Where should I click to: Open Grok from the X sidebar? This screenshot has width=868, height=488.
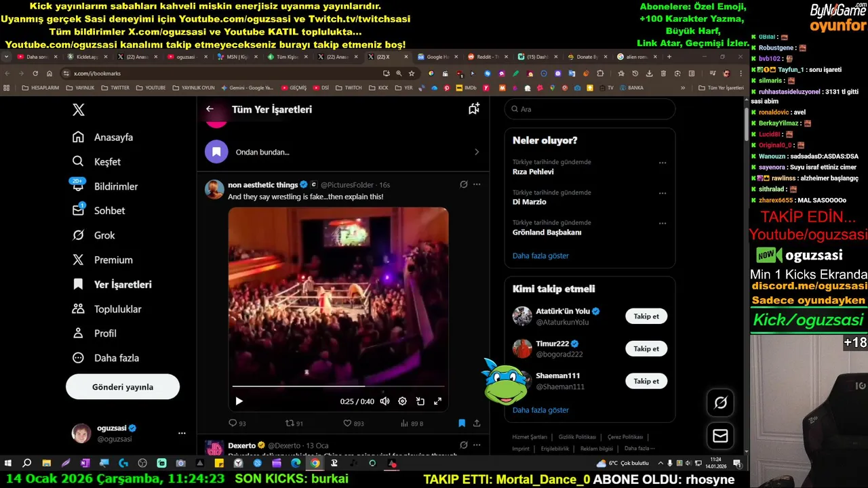click(94, 235)
